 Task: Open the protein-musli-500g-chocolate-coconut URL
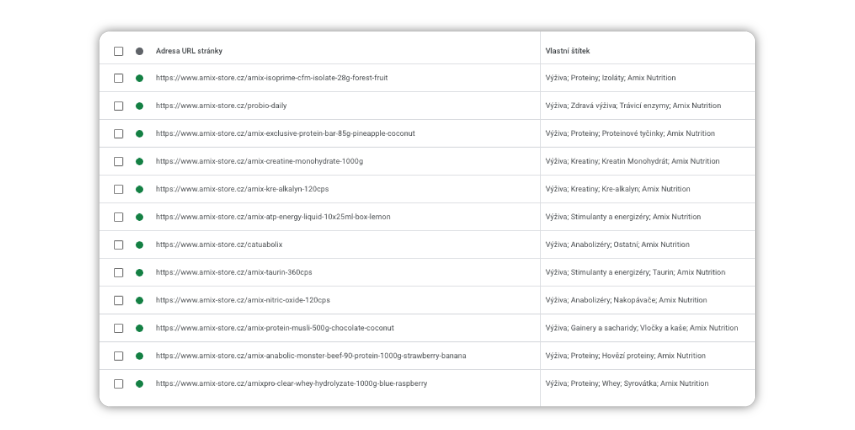point(275,328)
